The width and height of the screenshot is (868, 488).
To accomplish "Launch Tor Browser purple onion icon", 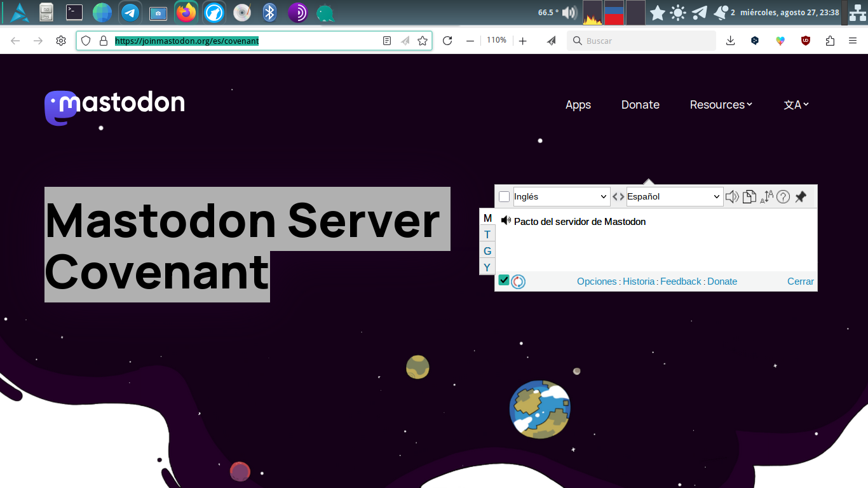I will point(297,12).
